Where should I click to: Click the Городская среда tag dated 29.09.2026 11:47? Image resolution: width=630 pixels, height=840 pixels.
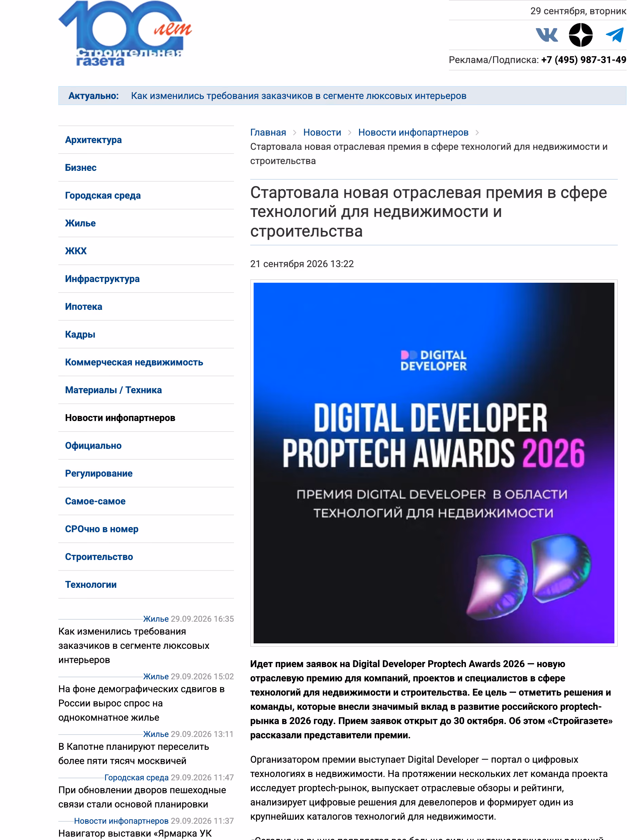pos(136,777)
